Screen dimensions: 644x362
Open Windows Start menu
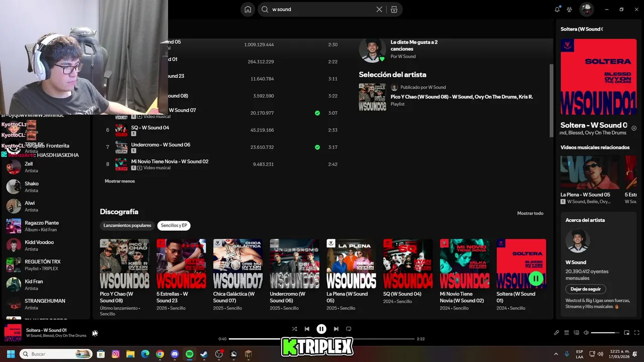[x=11, y=354]
